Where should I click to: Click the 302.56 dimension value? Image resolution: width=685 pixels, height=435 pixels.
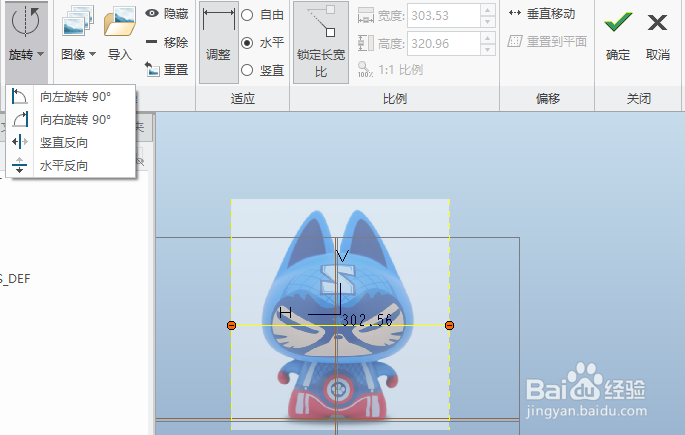[367, 320]
